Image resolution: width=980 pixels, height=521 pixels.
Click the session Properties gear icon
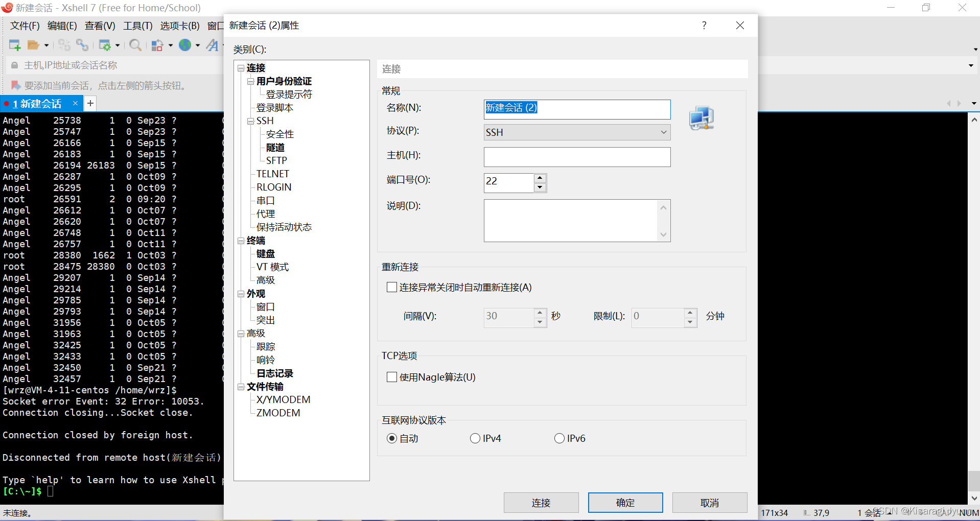pos(105,45)
